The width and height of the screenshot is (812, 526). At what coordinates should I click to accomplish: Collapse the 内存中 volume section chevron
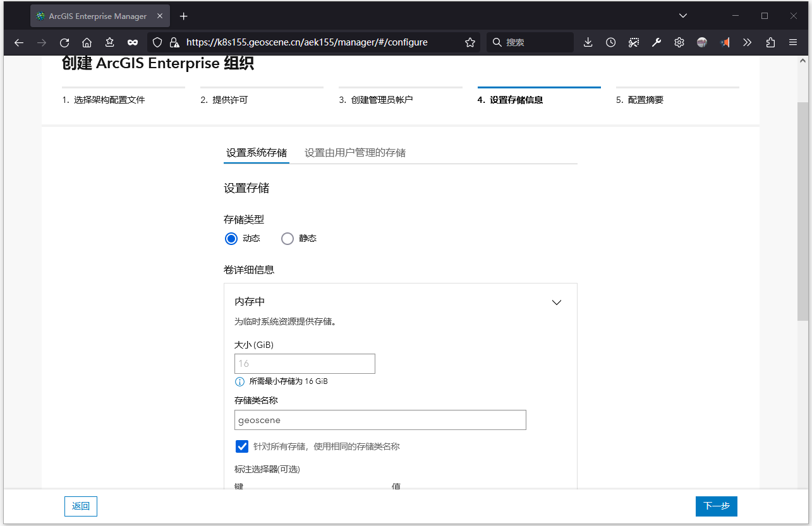[x=557, y=302]
